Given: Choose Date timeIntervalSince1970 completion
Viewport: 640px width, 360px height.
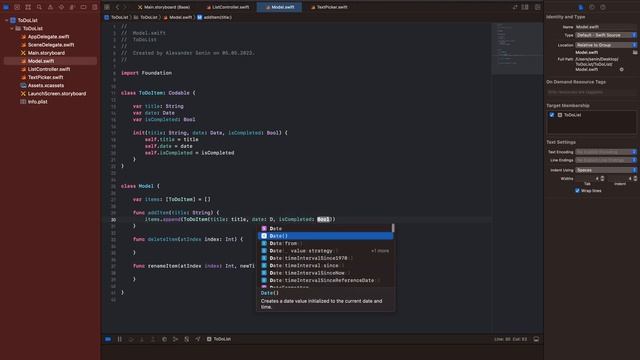Looking at the screenshot, I should click(326, 258).
